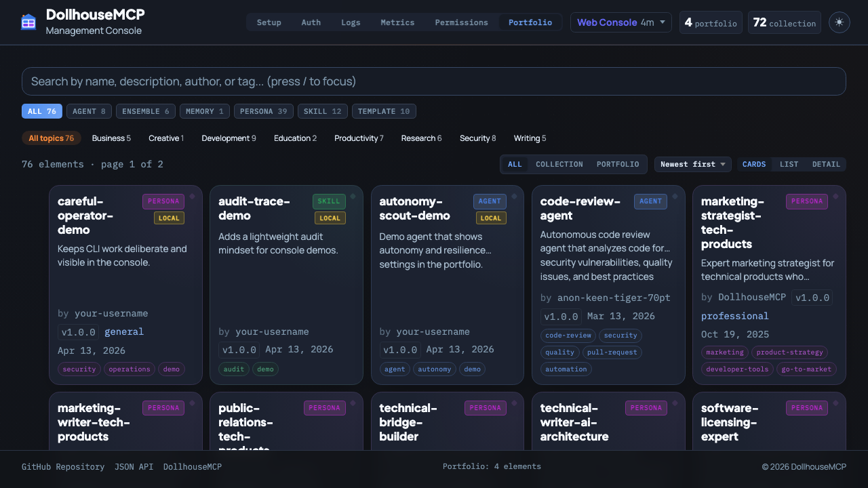868x488 pixels.
Task: Select the ALL 76 type filter
Action: pyautogui.click(x=42, y=111)
